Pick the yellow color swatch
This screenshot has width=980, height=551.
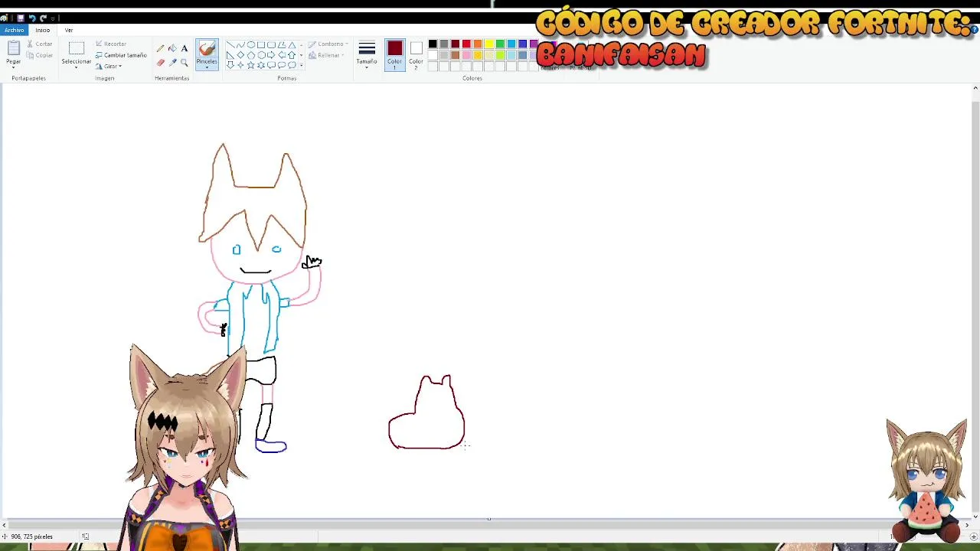click(x=488, y=44)
